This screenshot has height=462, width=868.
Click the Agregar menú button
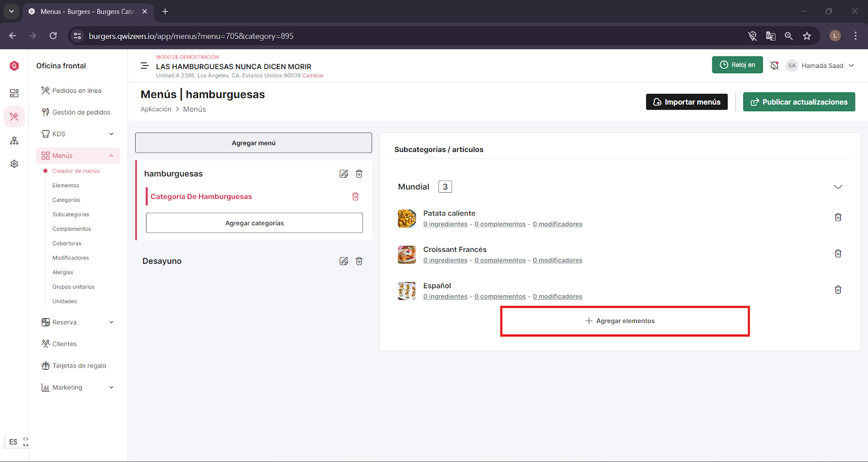(x=253, y=143)
